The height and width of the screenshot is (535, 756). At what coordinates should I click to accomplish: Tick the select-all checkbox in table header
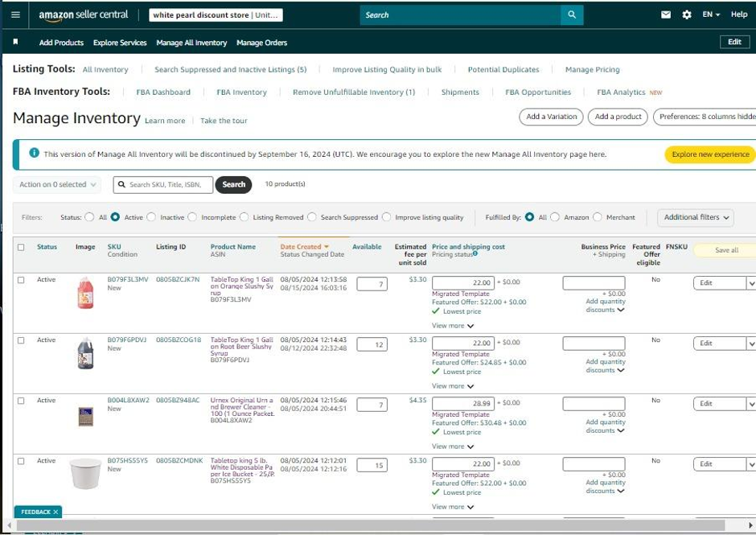pyautogui.click(x=21, y=247)
